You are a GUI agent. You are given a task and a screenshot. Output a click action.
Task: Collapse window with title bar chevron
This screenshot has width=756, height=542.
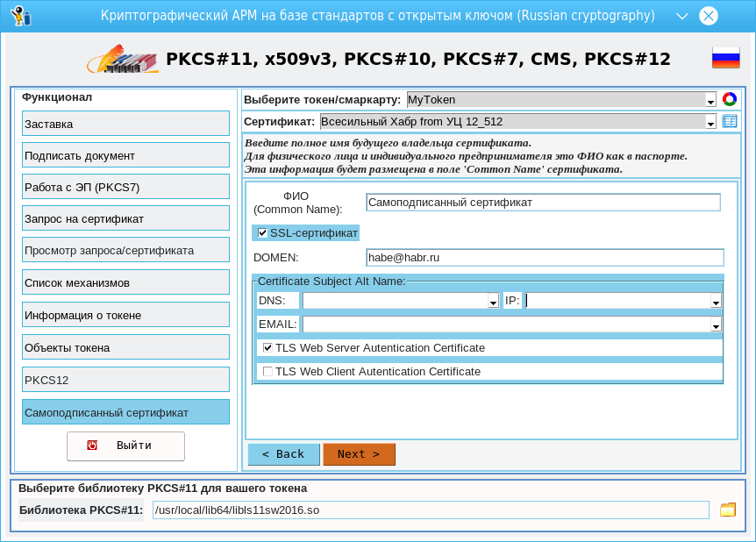pyautogui.click(x=681, y=16)
